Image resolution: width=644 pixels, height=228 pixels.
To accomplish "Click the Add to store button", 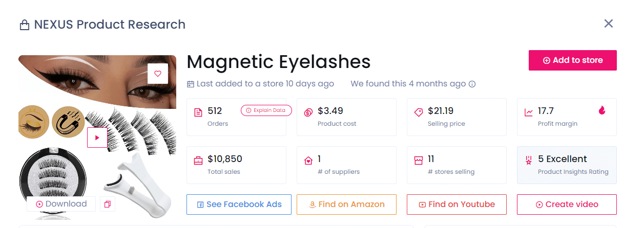I will pos(572,60).
